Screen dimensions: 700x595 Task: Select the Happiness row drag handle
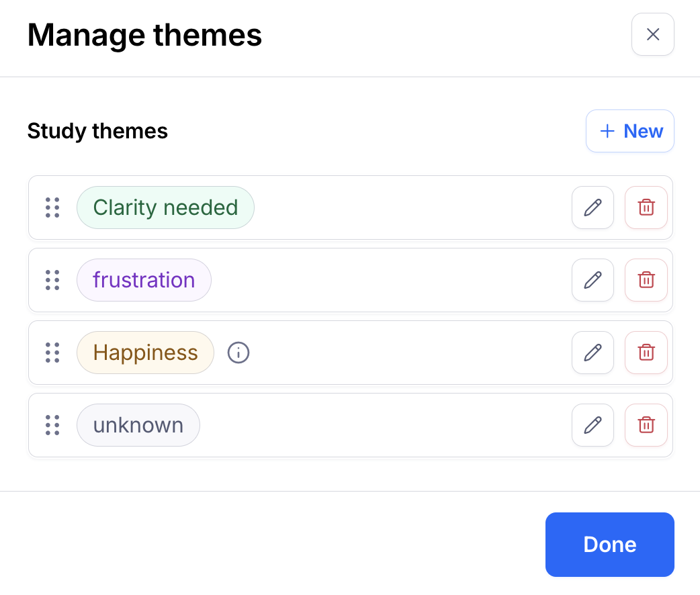pyautogui.click(x=52, y=353)
